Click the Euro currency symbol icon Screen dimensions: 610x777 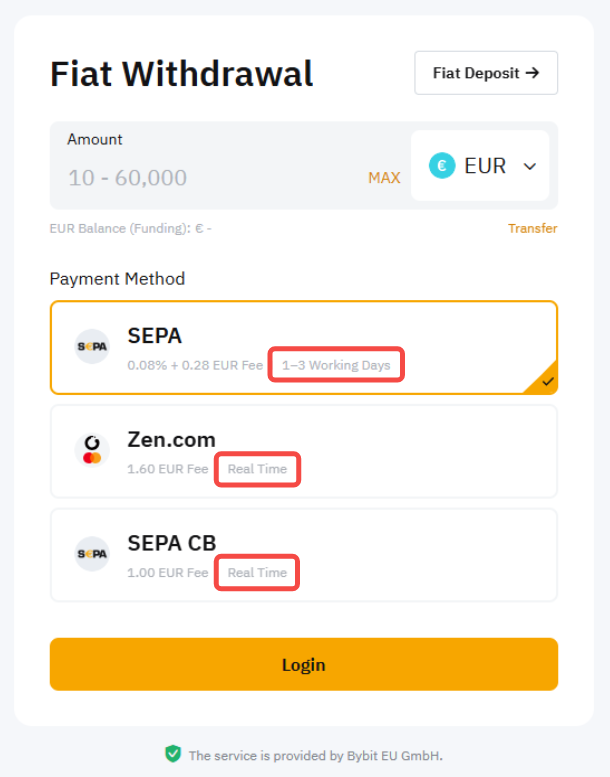tap(442, 166)
